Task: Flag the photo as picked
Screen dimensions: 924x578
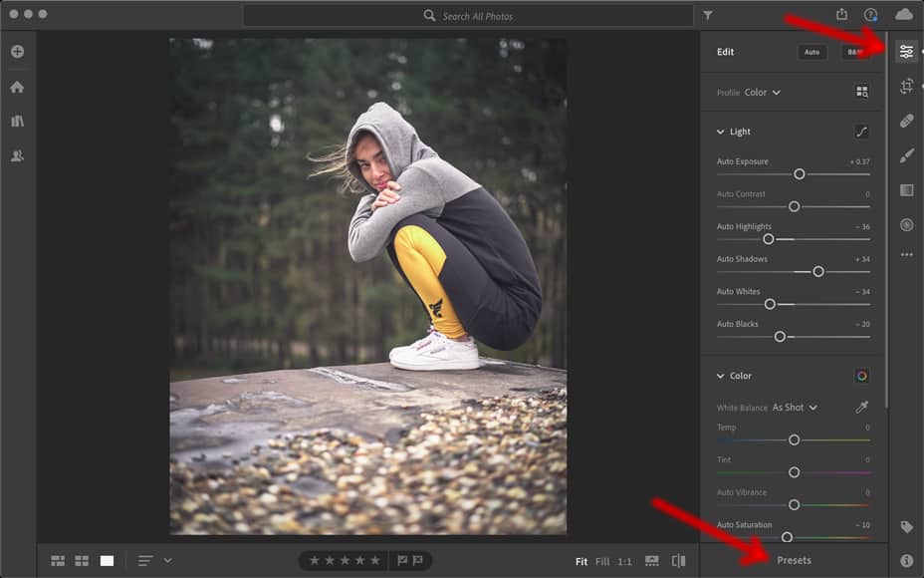Action: click(402, 561)
